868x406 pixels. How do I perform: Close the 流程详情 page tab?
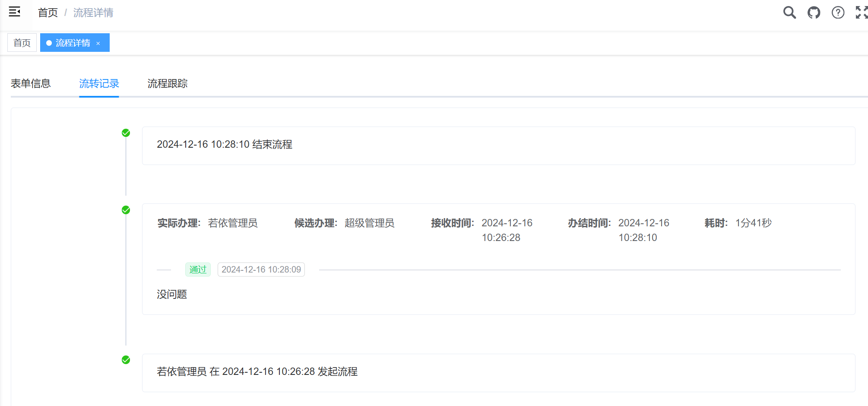(98, 43)
